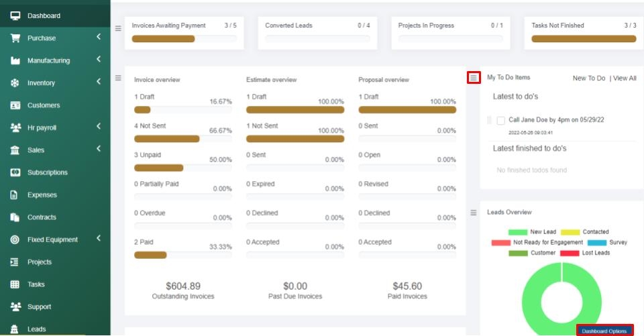Click the Leads Overview widget handle icon
644x336 pixels.
click(x=474, y=213)
